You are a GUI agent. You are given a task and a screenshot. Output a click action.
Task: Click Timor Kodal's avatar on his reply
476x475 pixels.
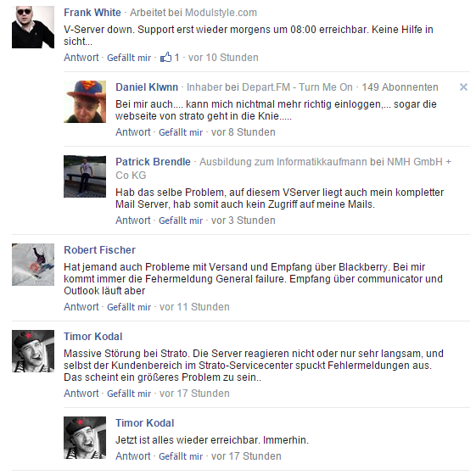(x=85, y=438)
